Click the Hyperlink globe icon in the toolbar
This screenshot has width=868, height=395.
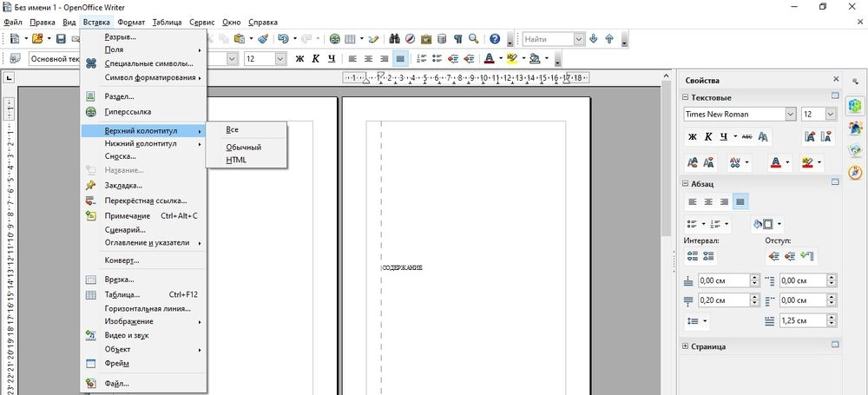(x=335, y=39)
